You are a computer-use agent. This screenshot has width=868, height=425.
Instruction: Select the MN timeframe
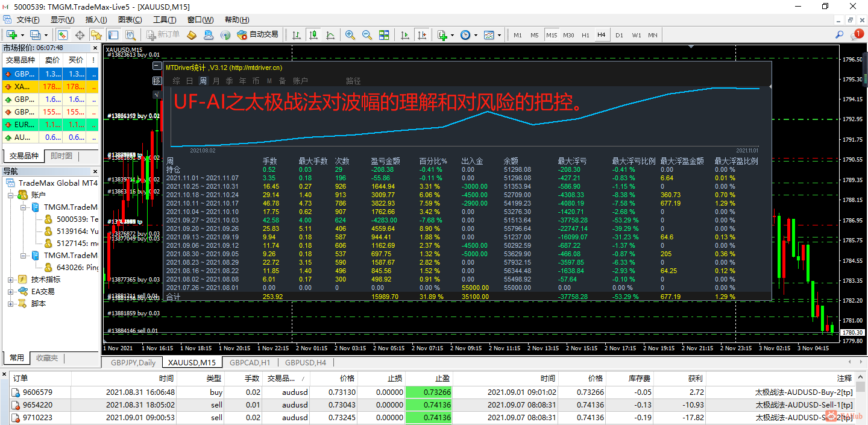coord(653,35)
